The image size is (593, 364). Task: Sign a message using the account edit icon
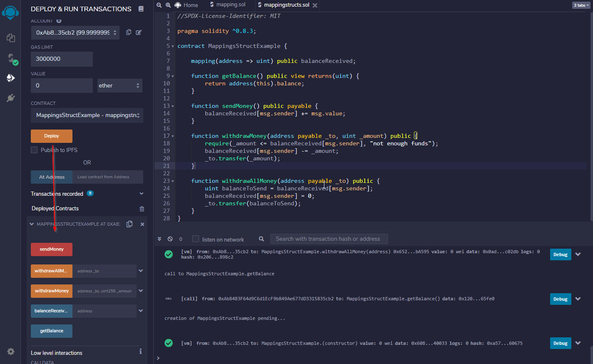point(139,32)
